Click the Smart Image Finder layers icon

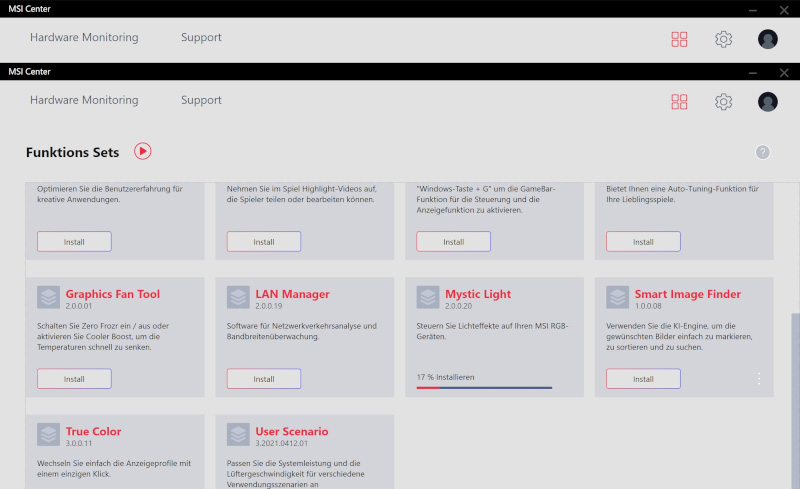pyautogui.click(x=617, y=297)
